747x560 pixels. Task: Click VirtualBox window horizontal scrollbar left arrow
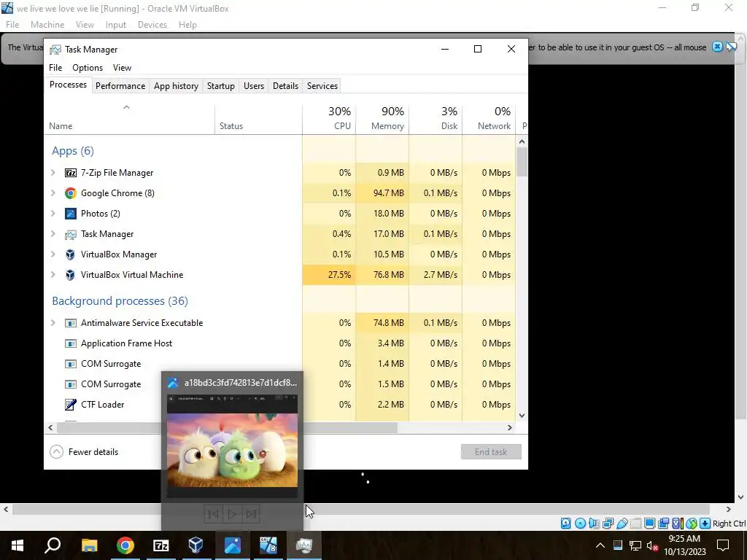tap(6, 509)
